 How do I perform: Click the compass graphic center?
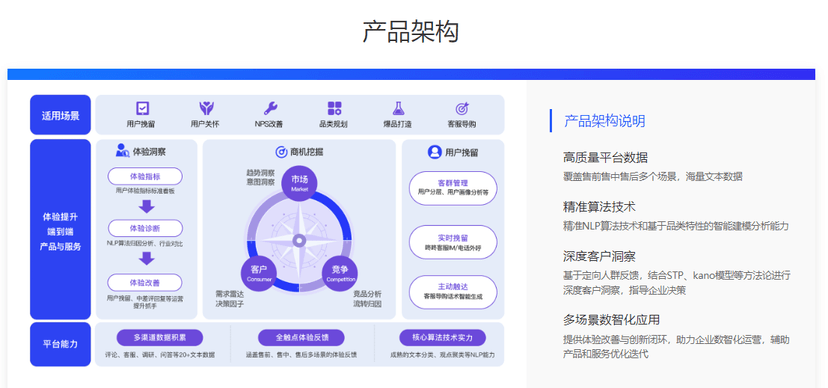coord(299,241)
